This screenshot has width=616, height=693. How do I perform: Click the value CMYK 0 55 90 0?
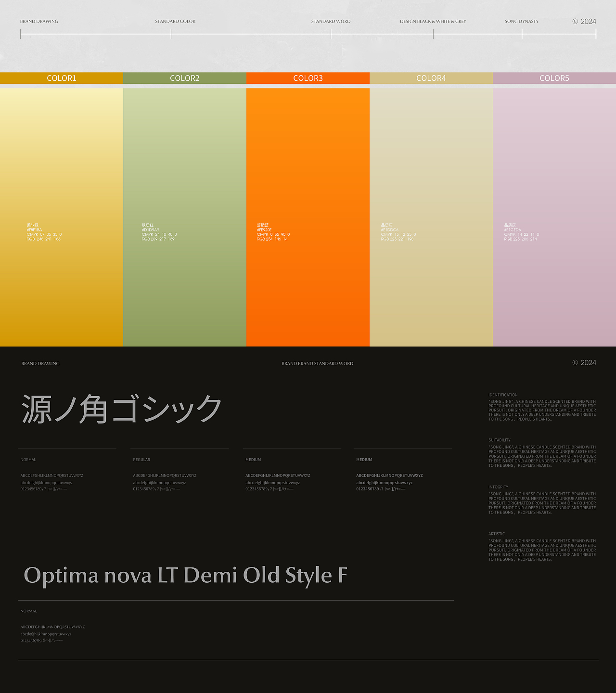273,234
